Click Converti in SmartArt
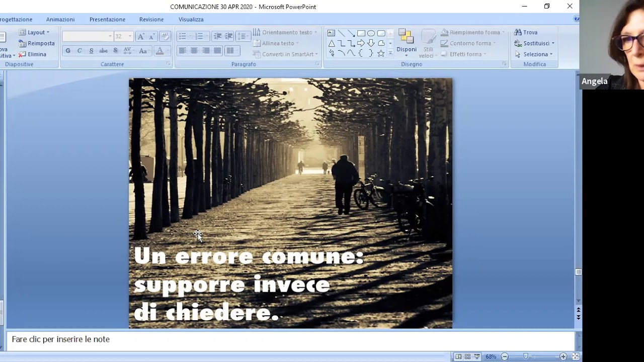This screenshot has height=362, width=644. [285, 54]
